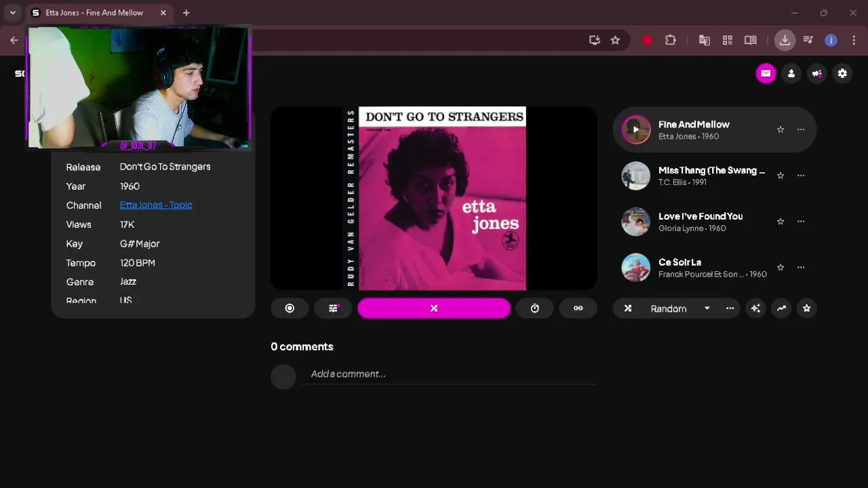Click the pink mail inbox icon
The image size is (868, 488).
coord(766,73)
